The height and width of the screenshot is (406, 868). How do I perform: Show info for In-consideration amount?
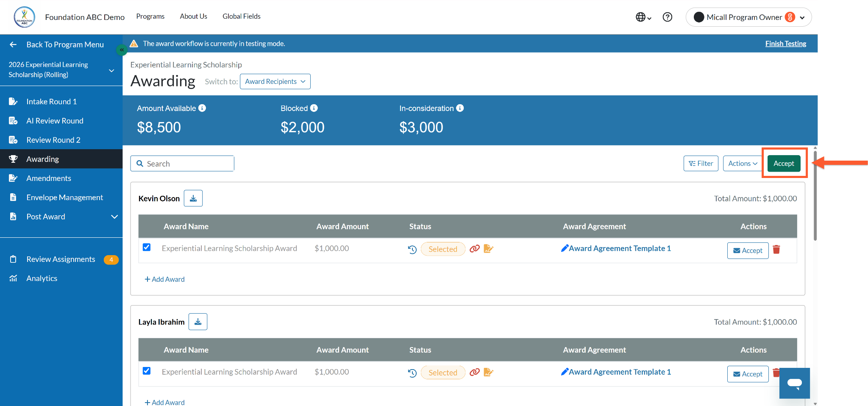click(x=460, y=108)
